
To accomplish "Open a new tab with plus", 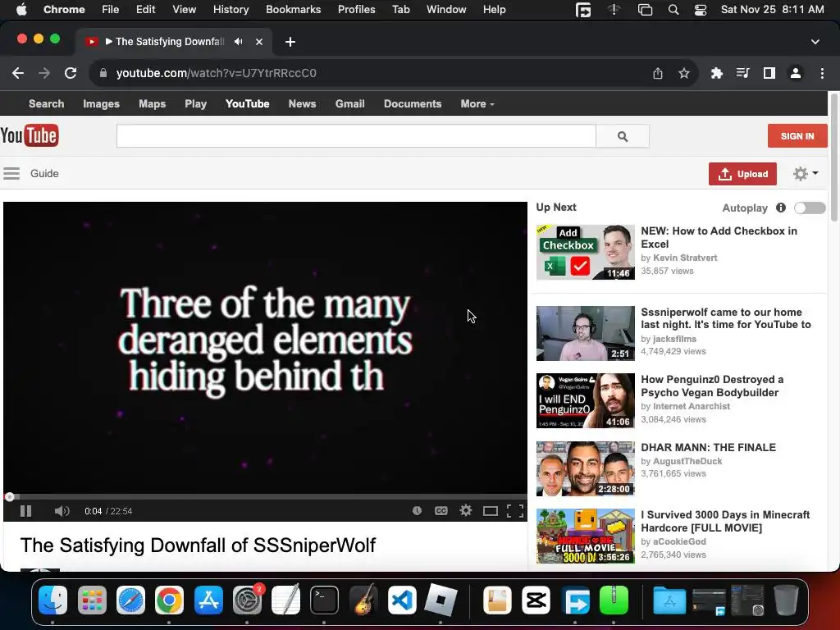I will pos(290,42).
